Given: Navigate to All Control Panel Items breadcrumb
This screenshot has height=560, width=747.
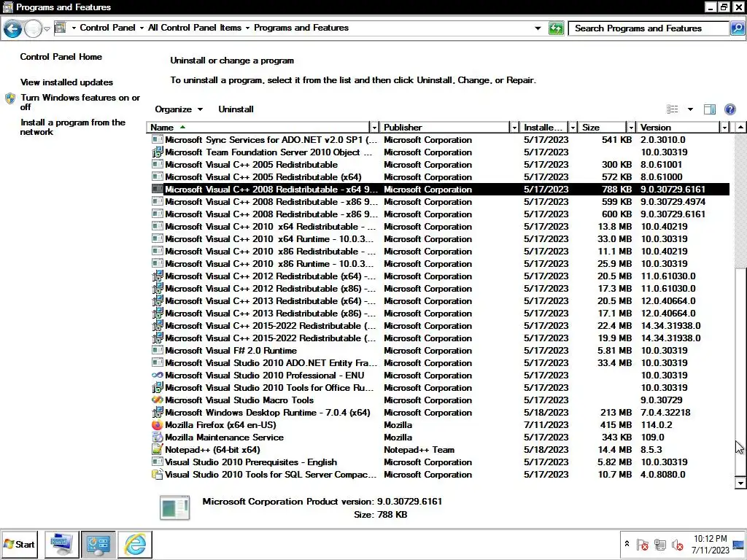Looking at the screenshot, I should [x=194, y=28].
